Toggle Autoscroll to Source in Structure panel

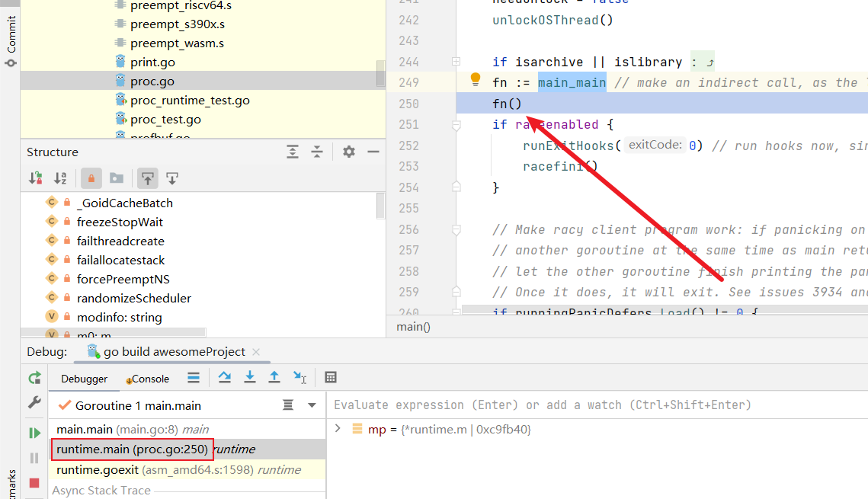[148, 178]
